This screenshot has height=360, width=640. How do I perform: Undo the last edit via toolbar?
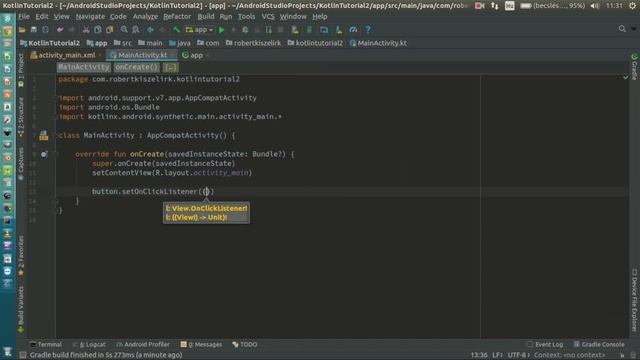[60, 30]
